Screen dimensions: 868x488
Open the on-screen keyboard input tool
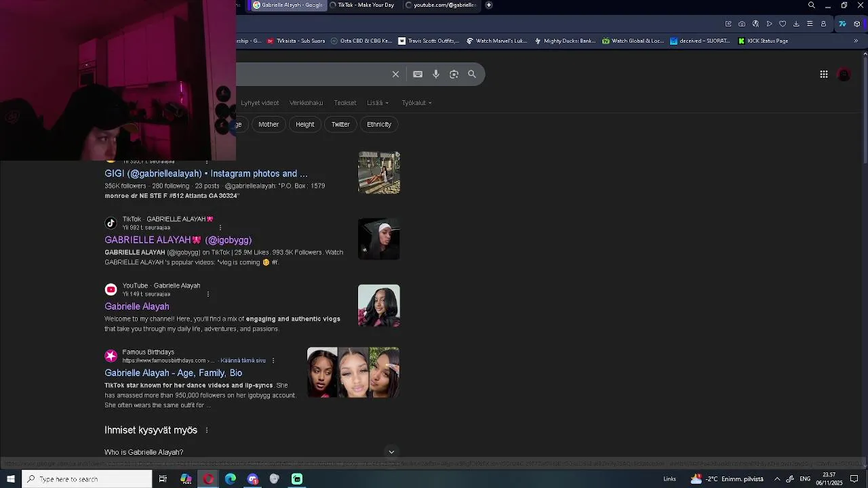418,75
